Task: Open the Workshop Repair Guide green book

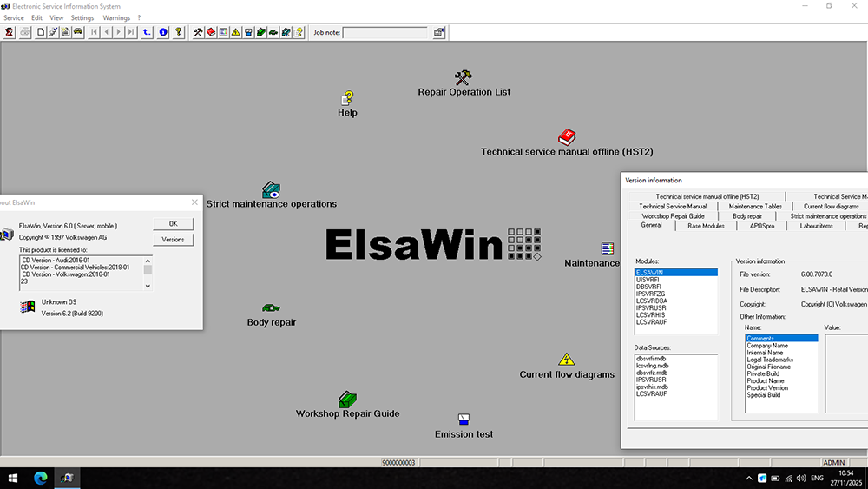Action: tap(347, 400)
